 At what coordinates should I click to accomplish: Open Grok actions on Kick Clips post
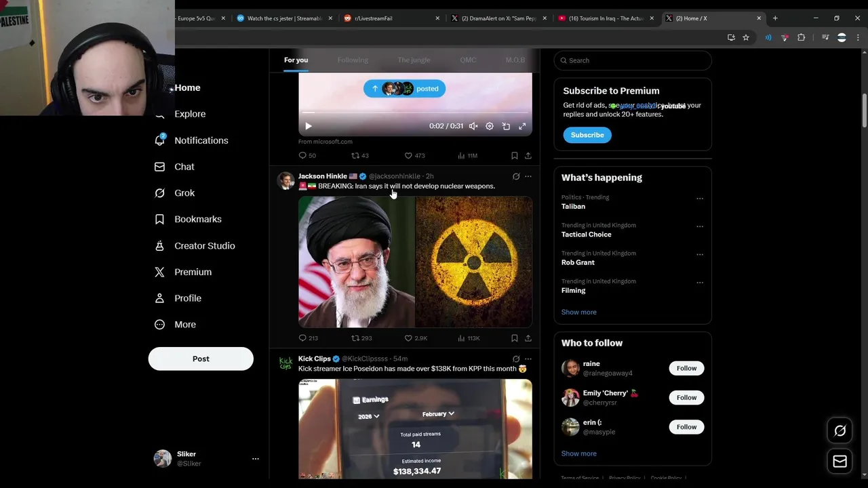(x=516, y=359)
